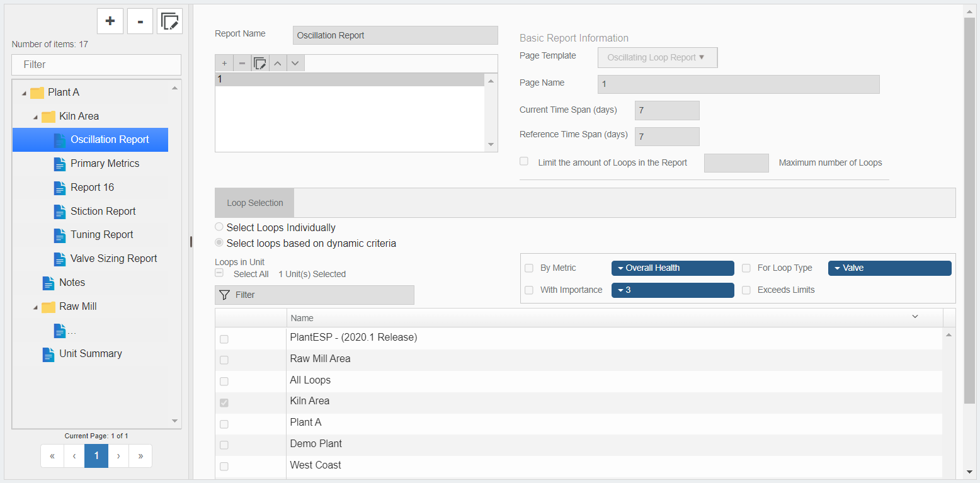Click the Name column header

(x=614, y=318)
